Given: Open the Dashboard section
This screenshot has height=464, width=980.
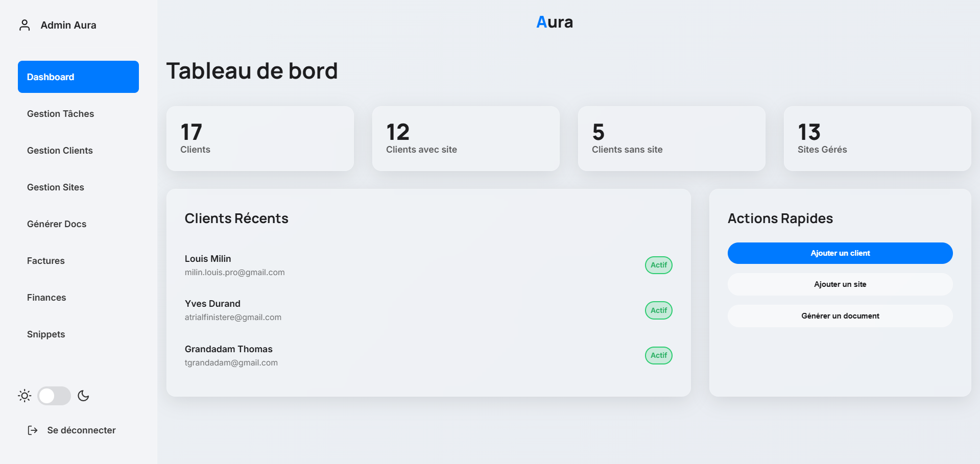Looking at the screenshot, I should point(78,77).
